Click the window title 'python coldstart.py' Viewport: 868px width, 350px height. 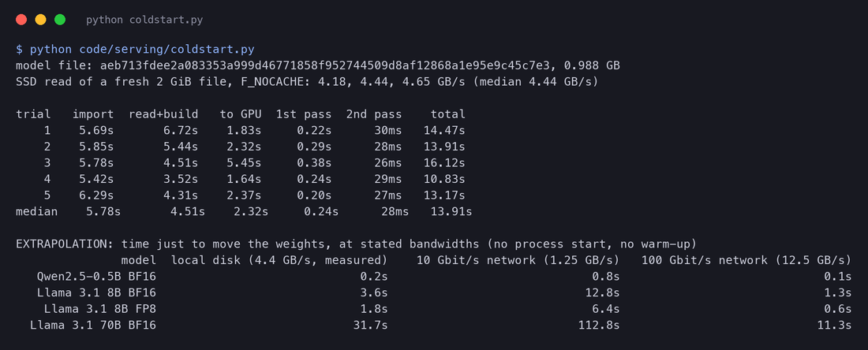pyautogui.click(x=144, y=20)
